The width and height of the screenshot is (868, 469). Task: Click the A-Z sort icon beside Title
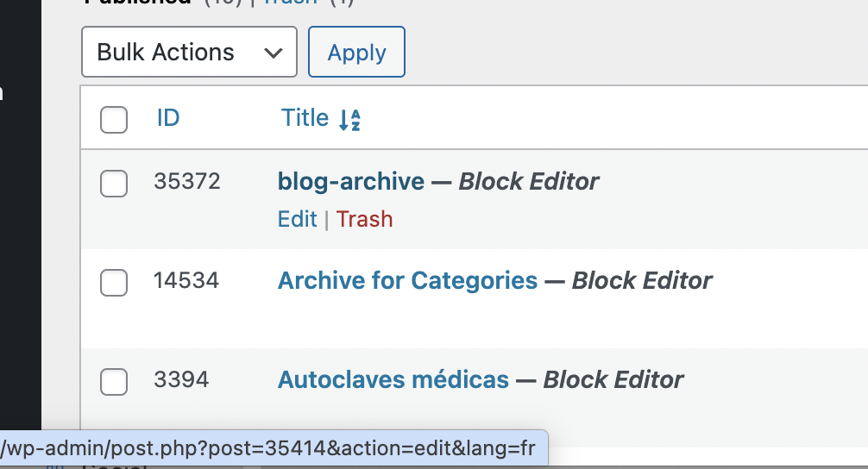click(x=349, y=120)
